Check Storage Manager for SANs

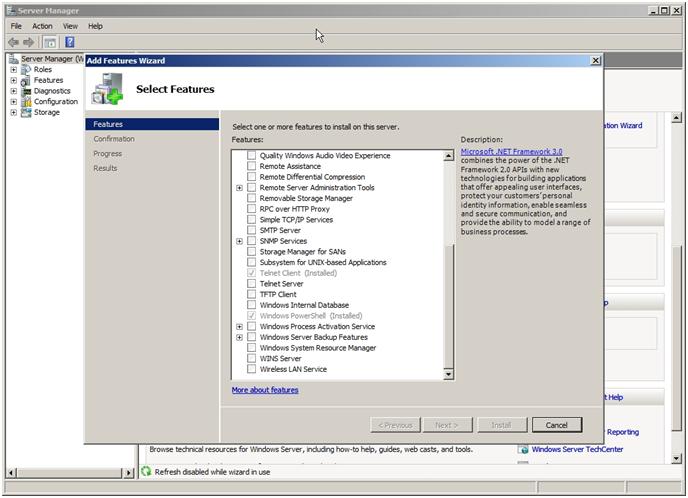[251, 251]
